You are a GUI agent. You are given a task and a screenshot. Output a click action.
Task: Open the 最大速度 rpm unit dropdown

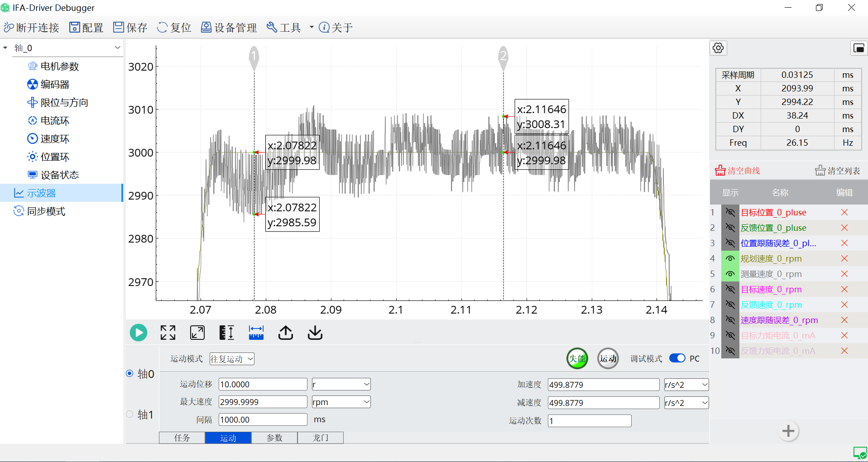pos(341,402)
